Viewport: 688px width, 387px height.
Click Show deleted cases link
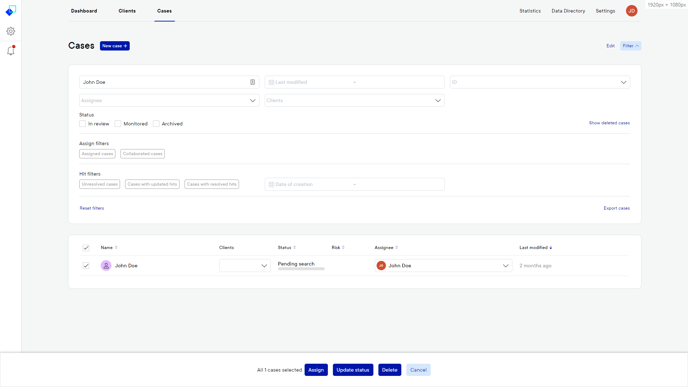(x=609, y=123)
